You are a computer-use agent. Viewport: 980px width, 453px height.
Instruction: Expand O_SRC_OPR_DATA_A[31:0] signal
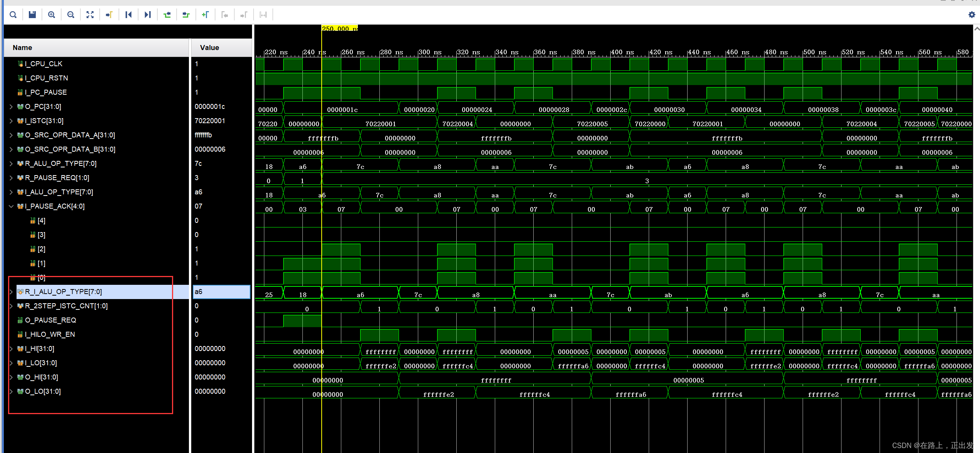(x=11, y=135)
